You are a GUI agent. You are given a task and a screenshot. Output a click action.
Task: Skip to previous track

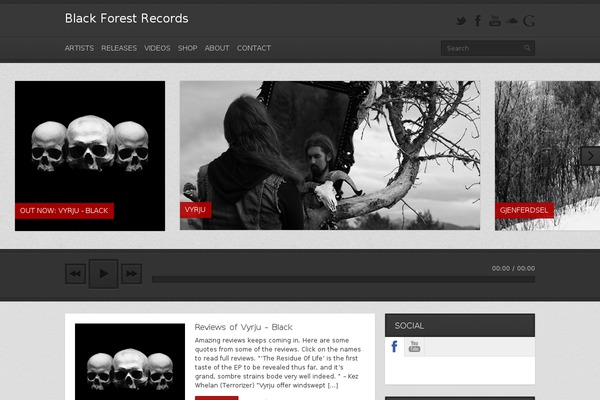coord(75,274)
